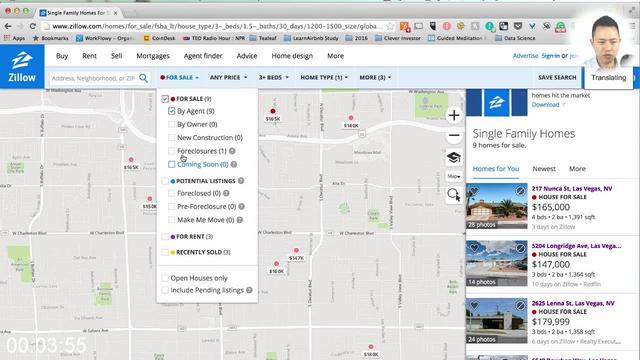This screenshot has width=640, height=360.
Task: Click the Sign in link
Action: click(551, 56)
